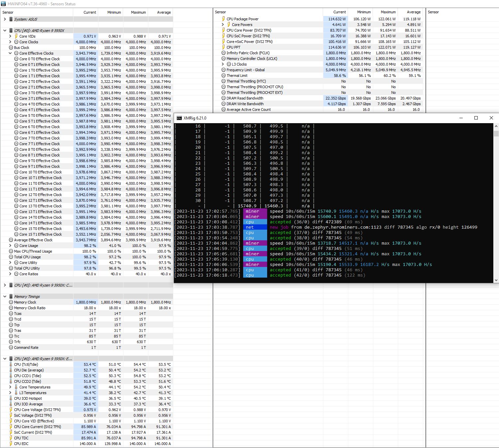Click the icon beside Core 0 T0 Effective Clock
Screen dimensions: 499x448
[16, 59]
